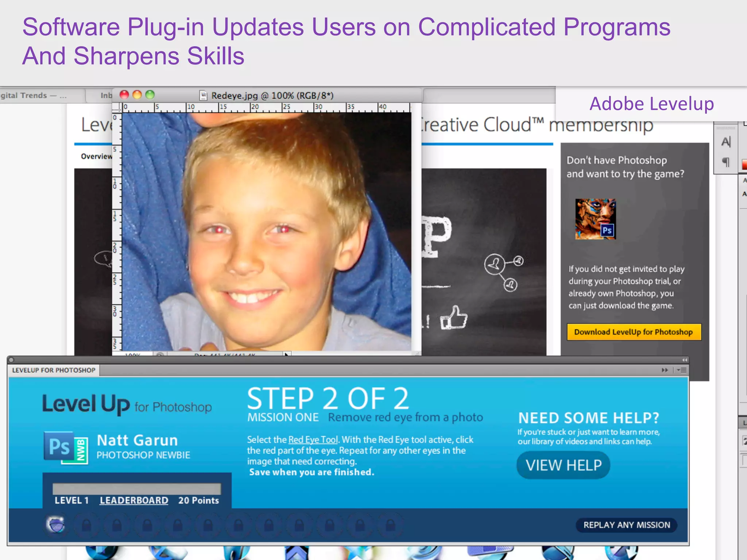747x560 pixels.
Task: Collapse LevelUp panel using double left arrows
Action: pyautogui.click(x=684, y=360)
